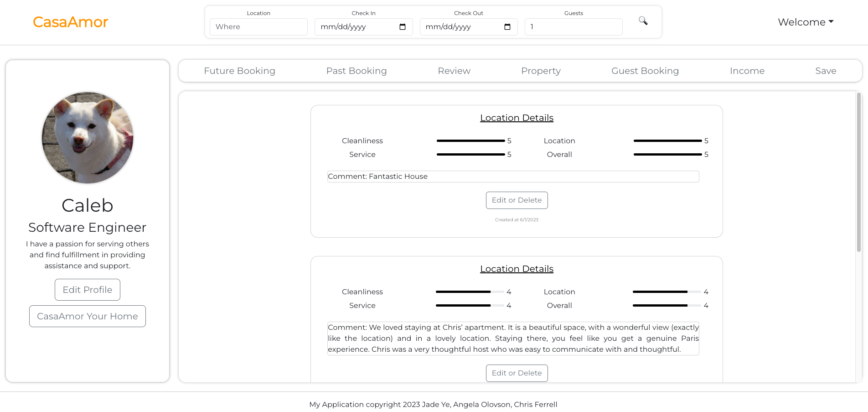Image resolution: width=868 pixels, height=412 pixels.
Task: Click the Save tab
Action: [x=826, y=71]
